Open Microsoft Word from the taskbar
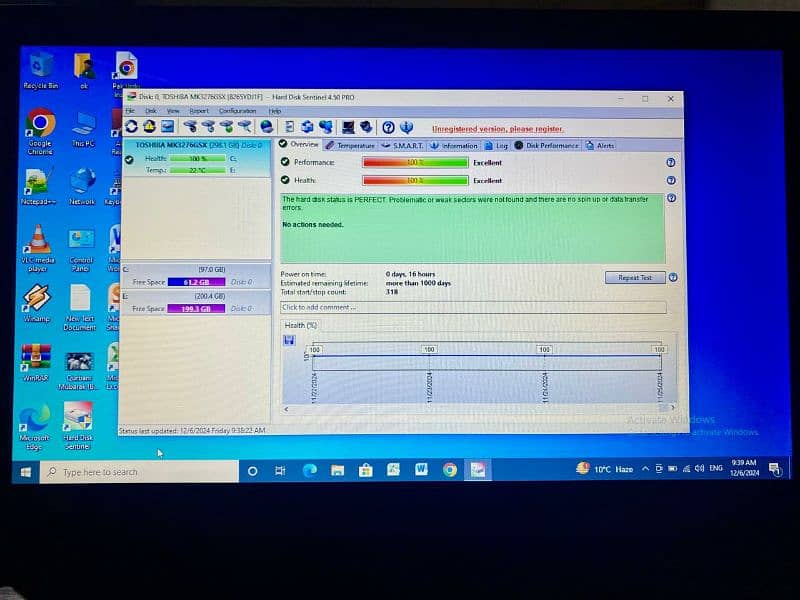Viewport: 800px width, 600px height. [421, 470]
